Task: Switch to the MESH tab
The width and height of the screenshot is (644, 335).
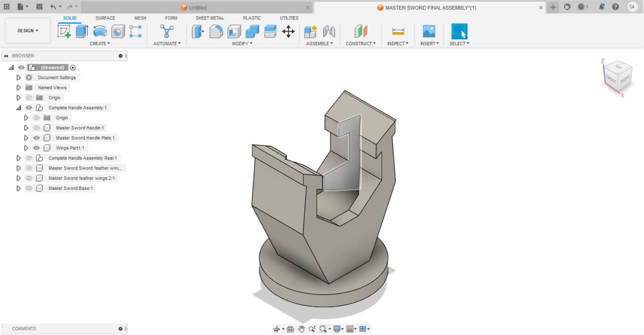Action: (x=140, y=18)
